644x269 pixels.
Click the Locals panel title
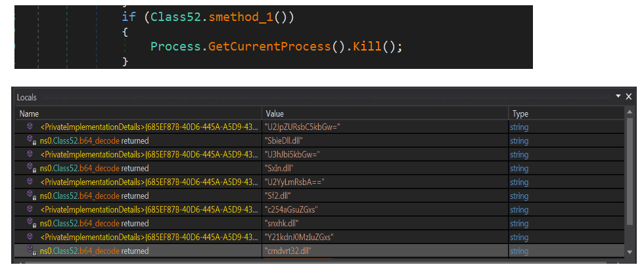27,97
